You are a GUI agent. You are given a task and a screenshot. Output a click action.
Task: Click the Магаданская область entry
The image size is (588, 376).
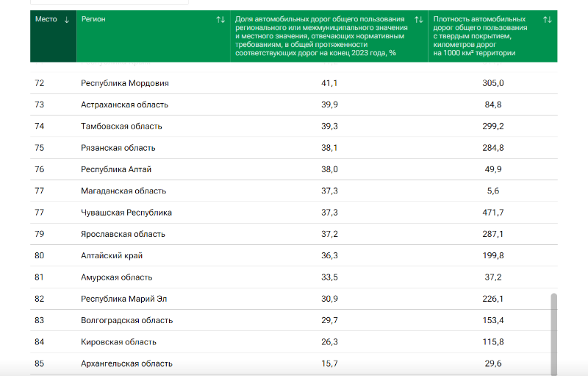123,191
